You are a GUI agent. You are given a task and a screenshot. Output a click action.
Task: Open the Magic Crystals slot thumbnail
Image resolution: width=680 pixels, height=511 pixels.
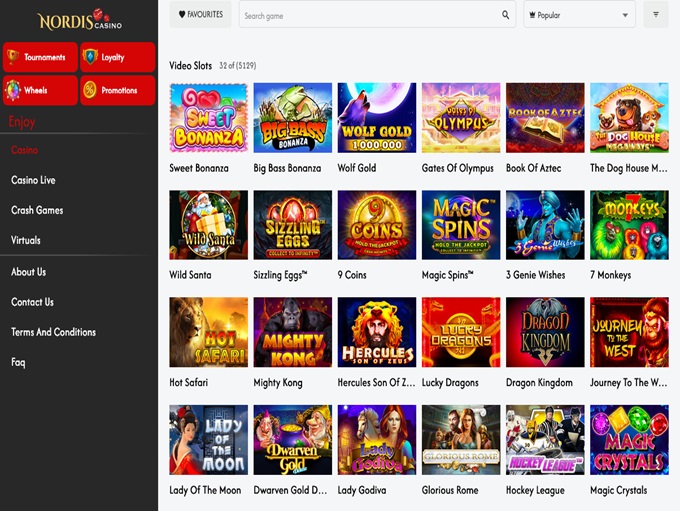pyautogui.click(x=629, y=439)
